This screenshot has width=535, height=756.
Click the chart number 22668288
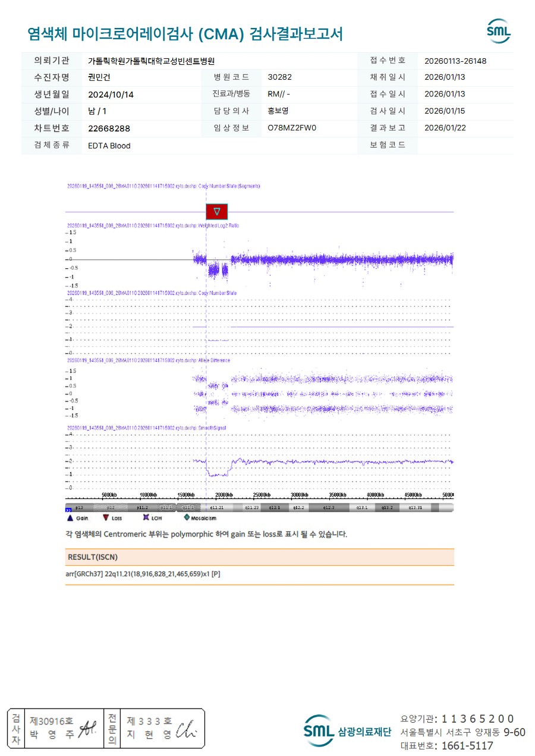tap(109, 128)
